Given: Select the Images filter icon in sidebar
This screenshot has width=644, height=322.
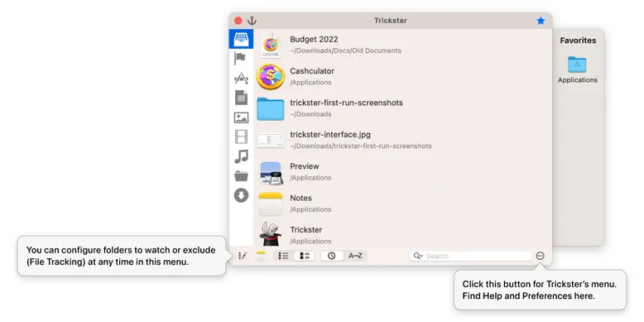Looking at the screenshot, I should pyautogui.click(x=241, y=118).
